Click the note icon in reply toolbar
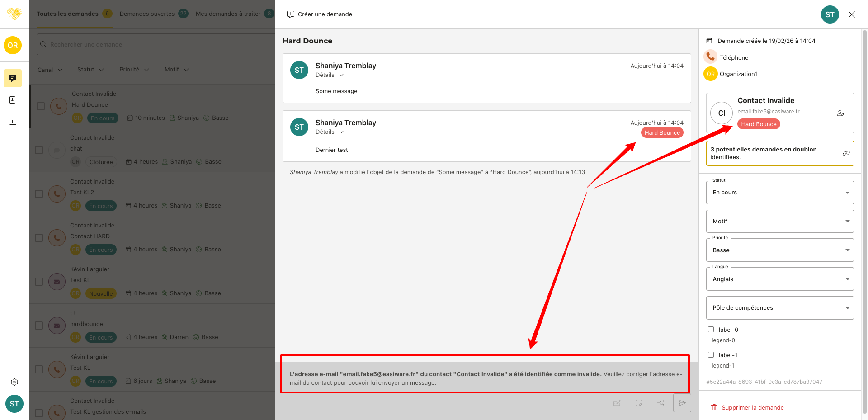868x420 pixels. (638, 403)
